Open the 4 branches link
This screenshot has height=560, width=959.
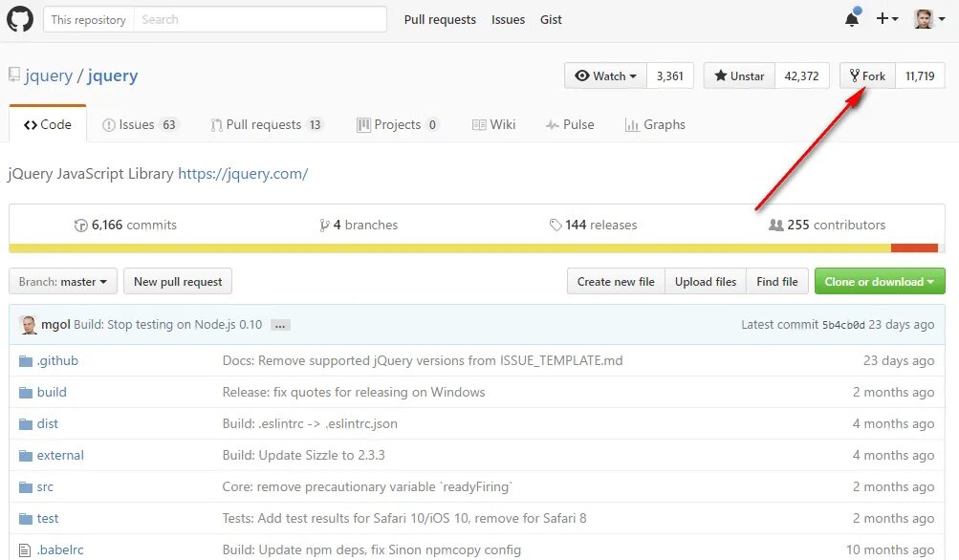(359, 225)
